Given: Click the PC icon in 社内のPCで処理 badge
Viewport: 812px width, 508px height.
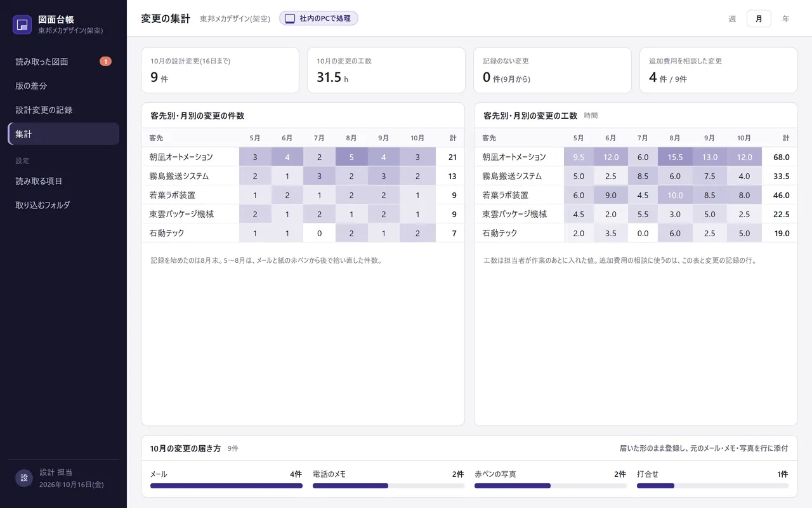Looking at the screenshot, I should [x=289, y=18].
